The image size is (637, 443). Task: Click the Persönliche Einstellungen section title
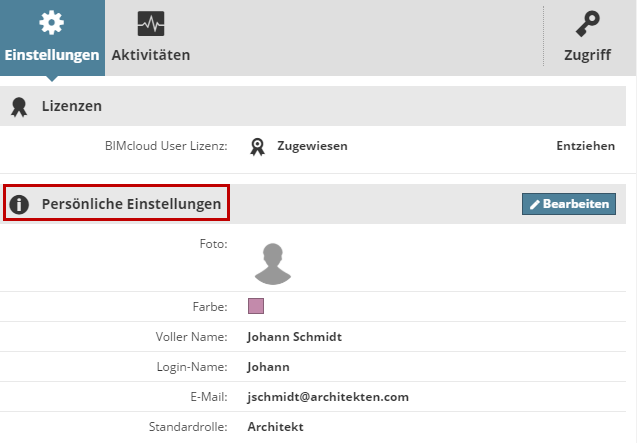pyautogui.click(x=131, y=204)
